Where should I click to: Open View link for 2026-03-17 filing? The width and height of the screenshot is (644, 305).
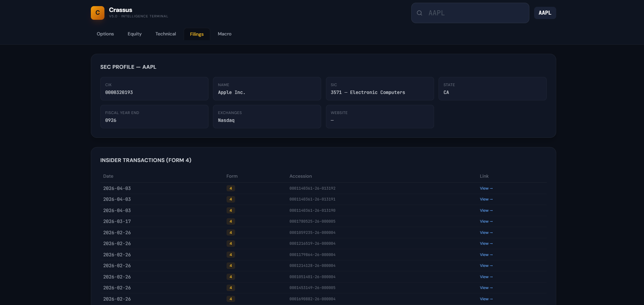tap(486, 222)
